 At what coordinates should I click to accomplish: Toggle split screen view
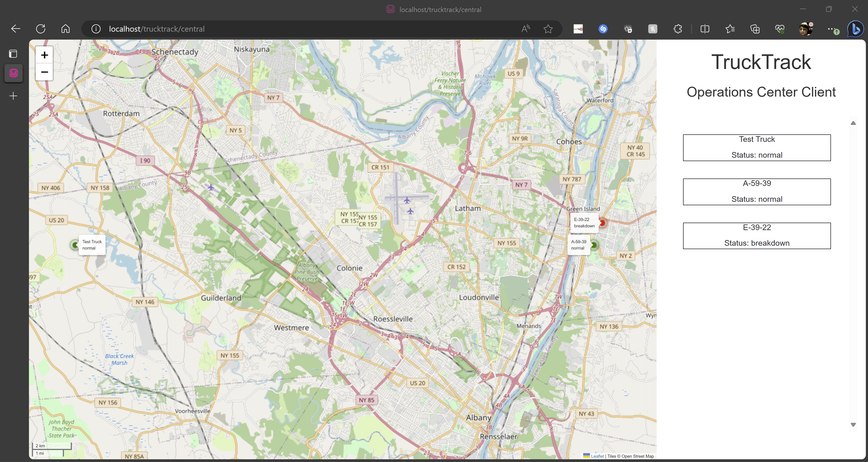(705, 29)
